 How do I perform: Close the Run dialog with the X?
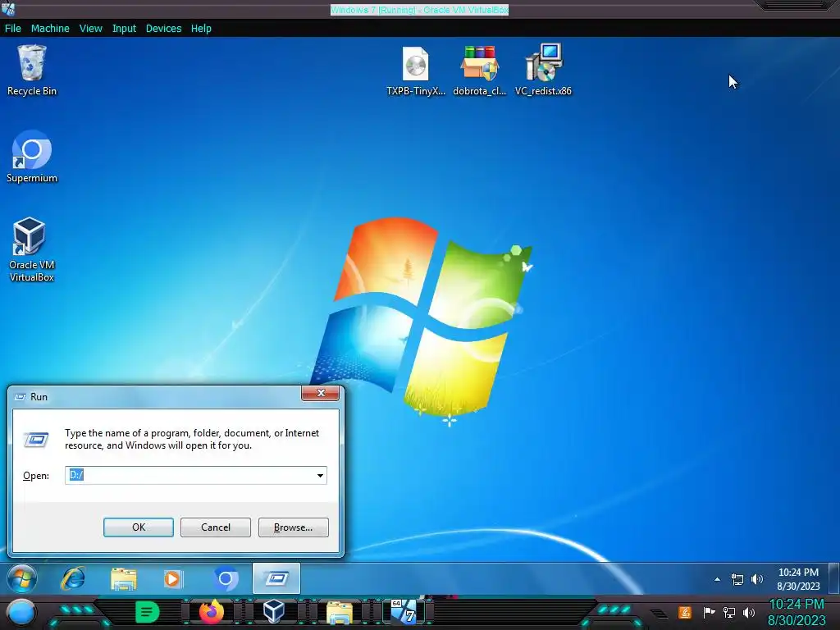(321, 393)
